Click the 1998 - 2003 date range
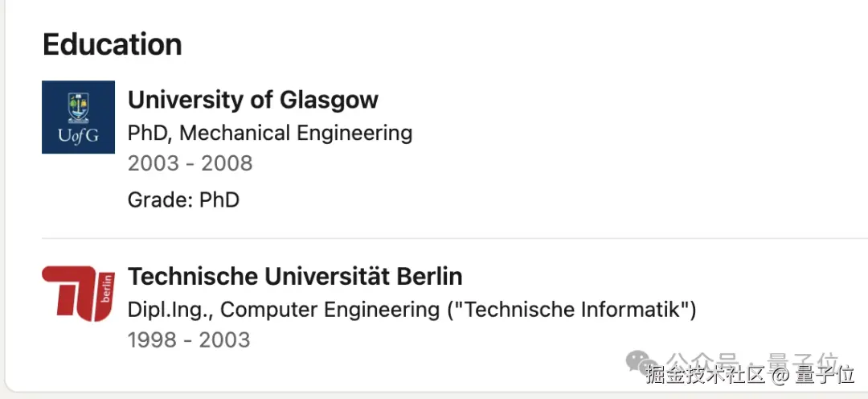868x399 pixels. (189, 339)
